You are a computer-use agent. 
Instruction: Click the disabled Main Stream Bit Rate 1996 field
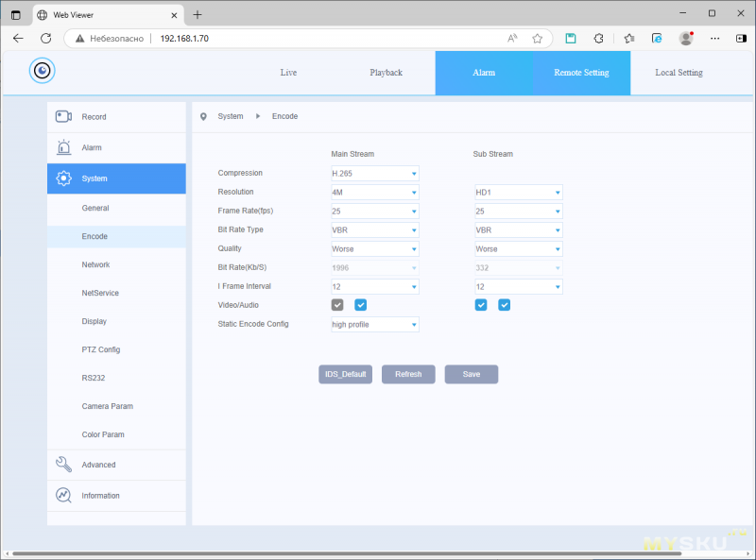pyautogui.click(x=374, y=268)
